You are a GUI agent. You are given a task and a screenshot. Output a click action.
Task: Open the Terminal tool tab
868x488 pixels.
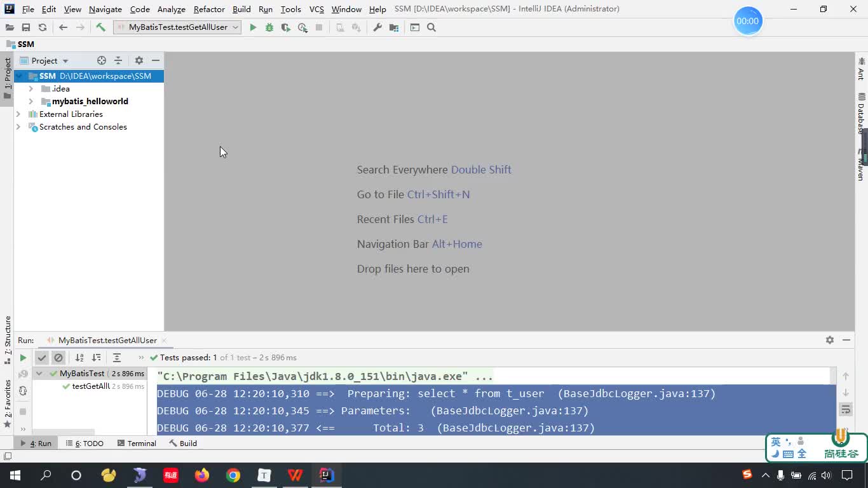[x=136, y=444]
